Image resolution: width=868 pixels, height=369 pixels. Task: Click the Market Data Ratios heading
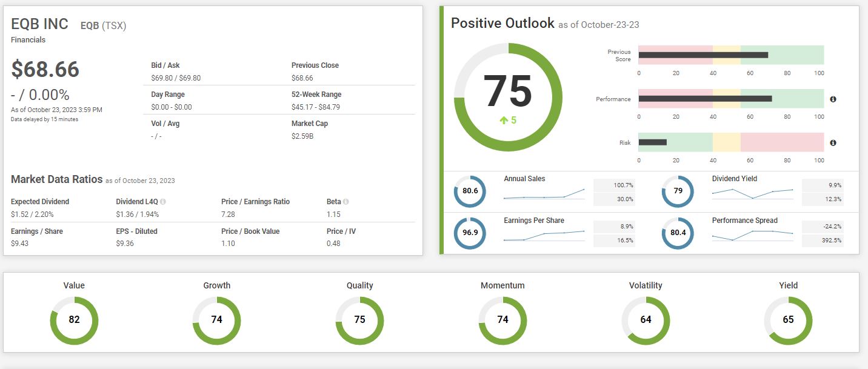[57, 179]
